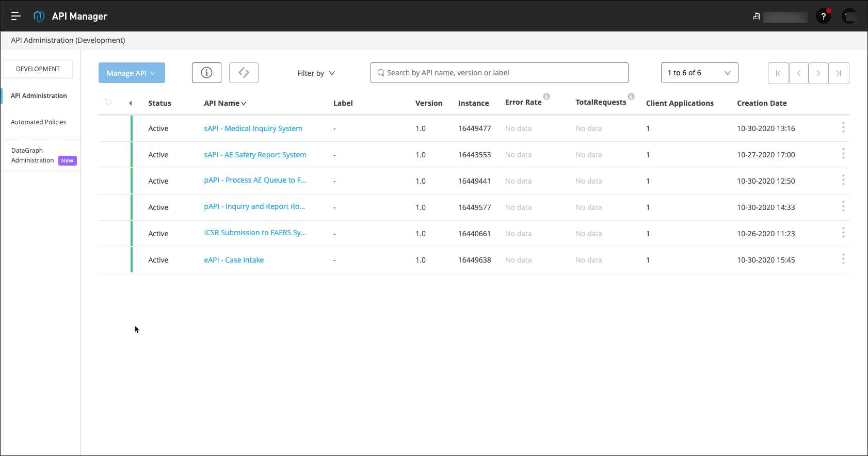Click the API search input field
Viewport: 868px width, 456px height.
(x=499, y=73)
